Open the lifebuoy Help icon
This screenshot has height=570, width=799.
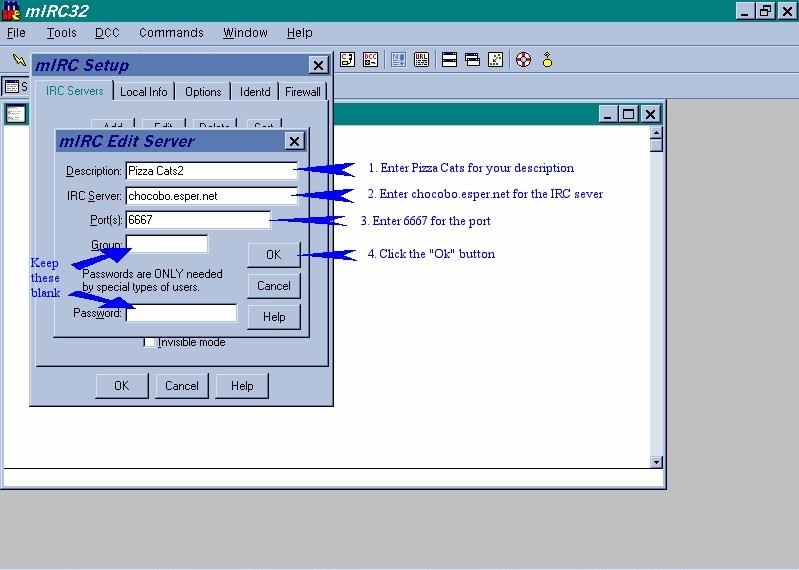[x=523, y=60]
